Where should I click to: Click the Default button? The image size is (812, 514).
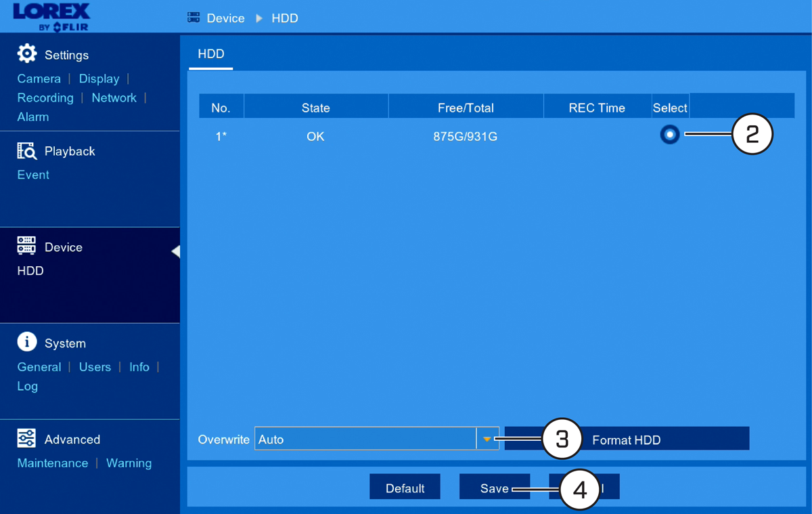pyautogui.click(x=405, y=488)
